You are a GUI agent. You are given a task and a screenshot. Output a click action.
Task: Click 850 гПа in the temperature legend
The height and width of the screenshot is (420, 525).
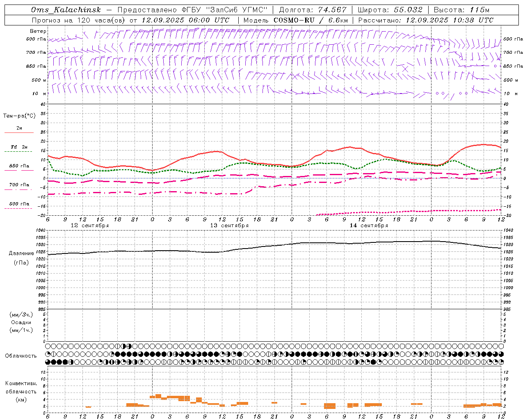19,166
